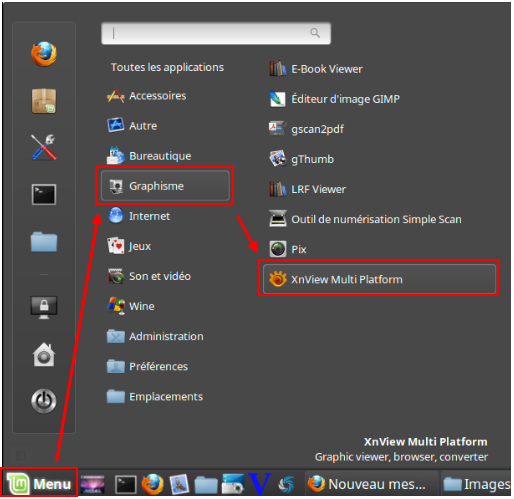514x499 pixels.
Task: Select the Emplacements category
Action: (x=155, y=396)
